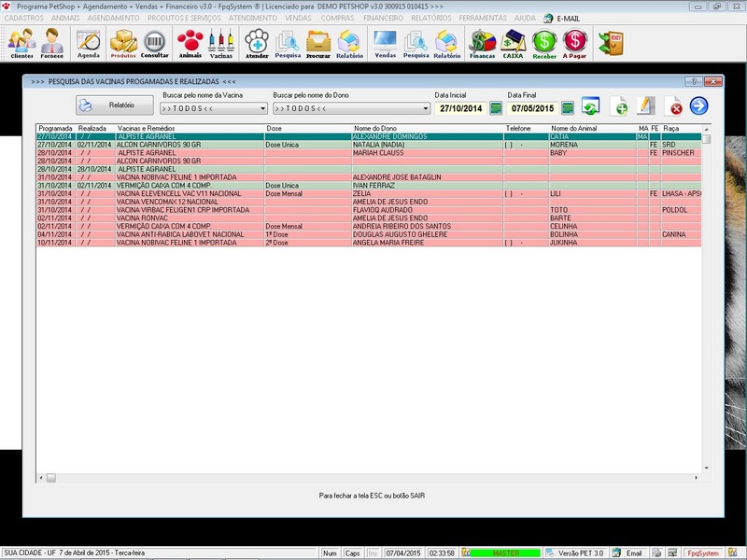Click the edit record pencil icon

pos(646,105)
